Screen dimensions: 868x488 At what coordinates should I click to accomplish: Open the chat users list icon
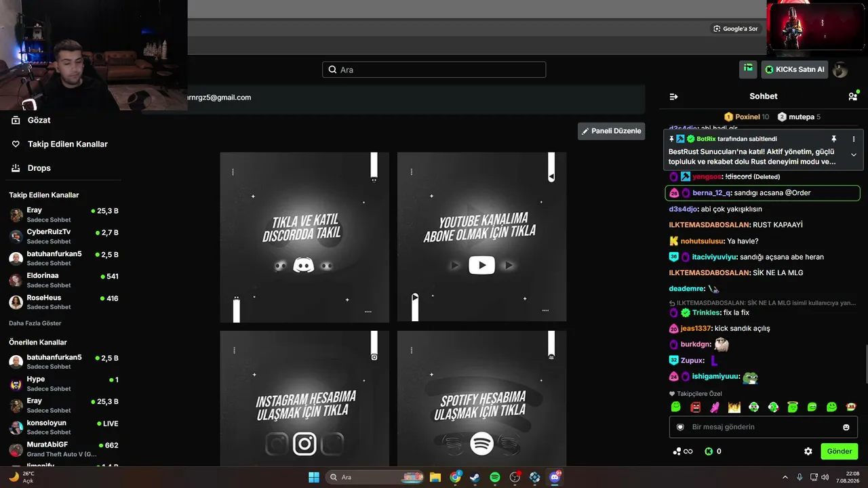pyautogui.click(x=852, y=96)
